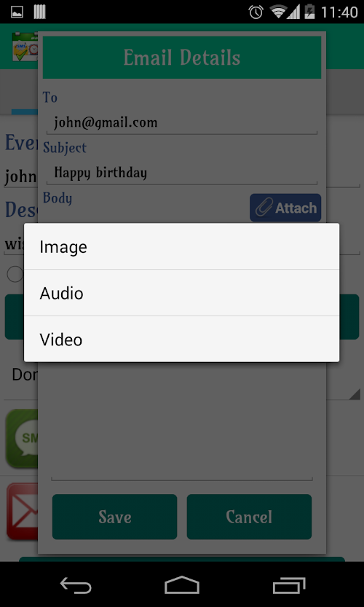Expand the spinner dropdown triangle arrow
This screenshot has width=364, height=607.
(354, 394)
